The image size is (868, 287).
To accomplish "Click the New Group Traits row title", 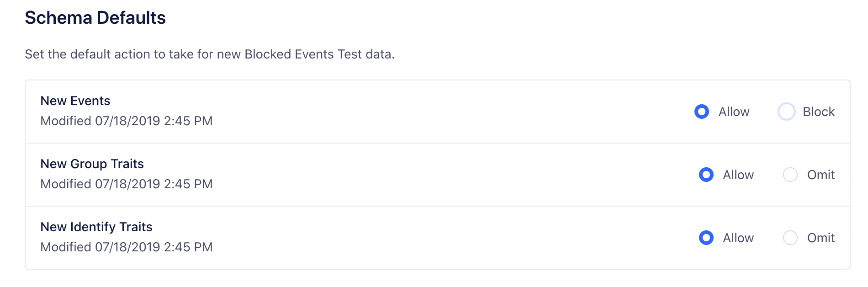I will click(x=92, y=164).
